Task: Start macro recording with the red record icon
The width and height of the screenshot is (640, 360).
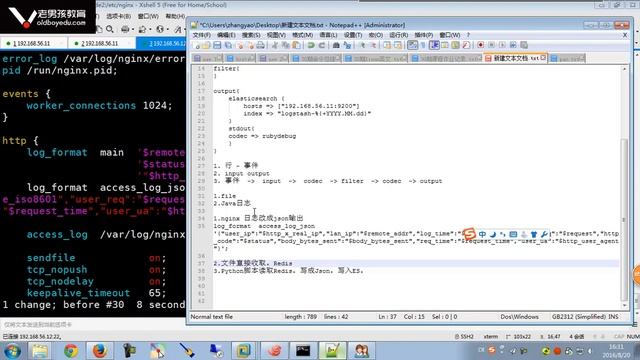Action: click(480, 45)
